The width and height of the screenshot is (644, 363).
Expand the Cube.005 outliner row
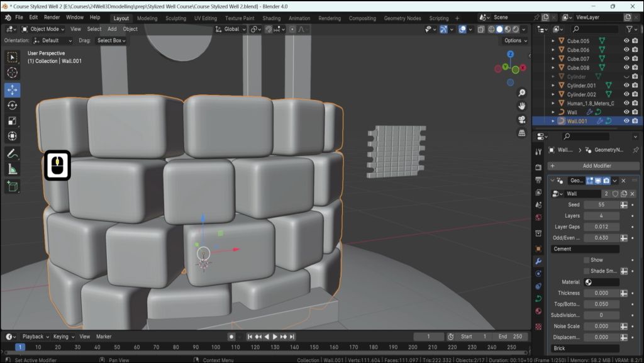(553, 41)
